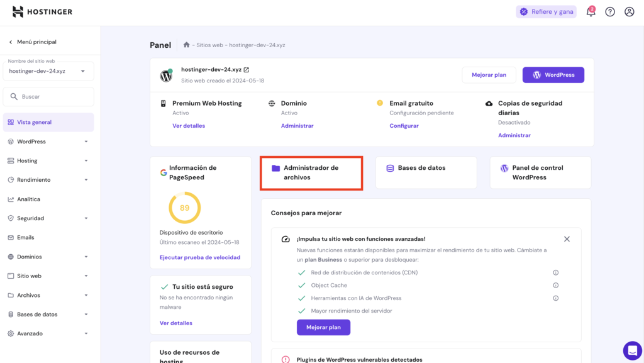Click the info icon next to Object Cache
The height and width of the screenshot is (363, 644).
tap(555, 284)
